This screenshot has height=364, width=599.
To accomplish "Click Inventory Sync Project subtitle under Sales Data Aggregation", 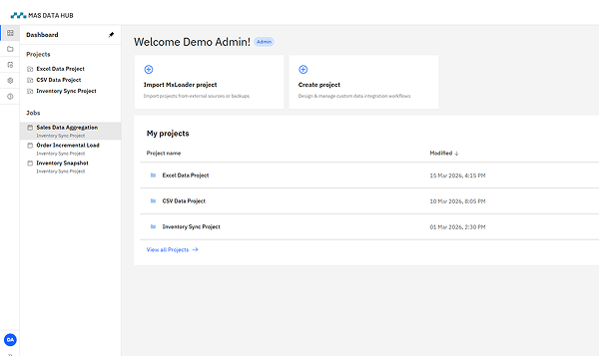I will click(60, 136).
